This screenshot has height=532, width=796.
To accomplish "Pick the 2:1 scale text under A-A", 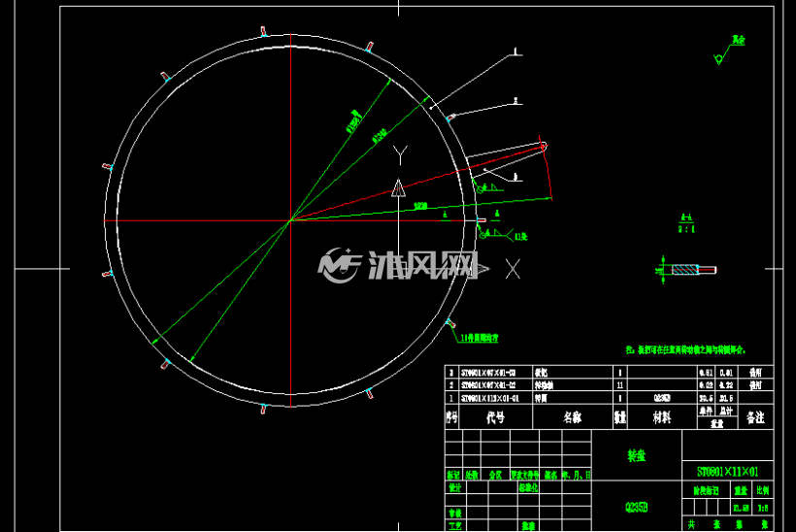I will pos(686,229).
